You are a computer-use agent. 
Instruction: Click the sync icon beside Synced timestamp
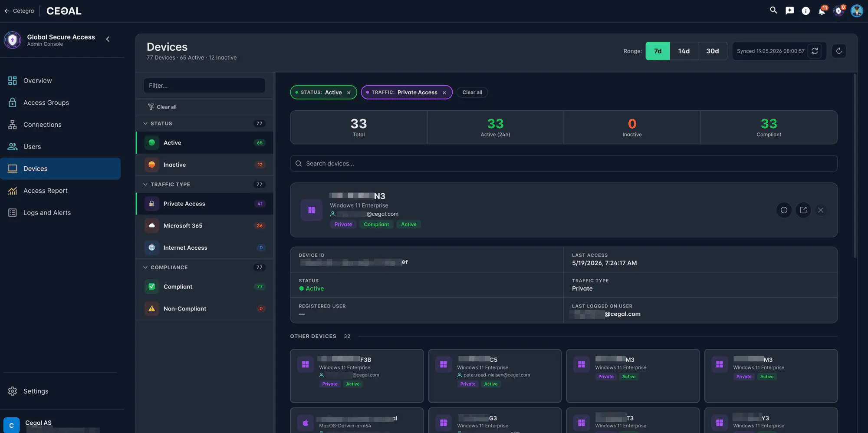click(815, 51)
